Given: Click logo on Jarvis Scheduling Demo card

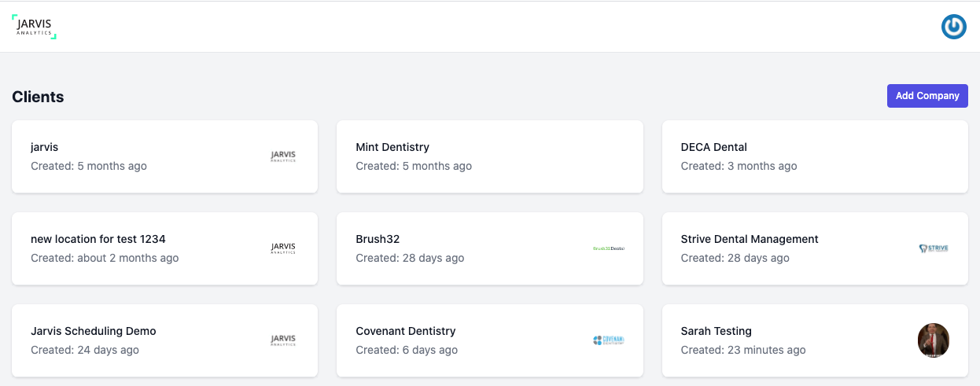Looking at the screenshot, I should [x=283, y=340].
